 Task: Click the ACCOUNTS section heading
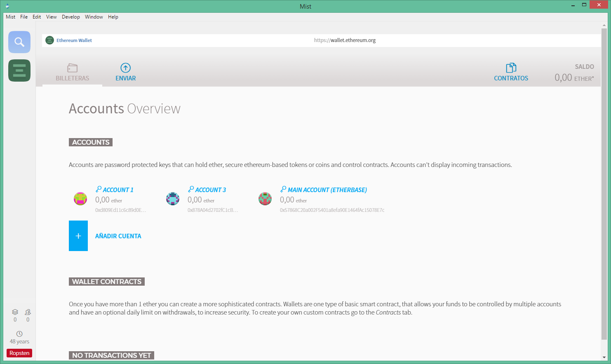click(x=91, y=142)
